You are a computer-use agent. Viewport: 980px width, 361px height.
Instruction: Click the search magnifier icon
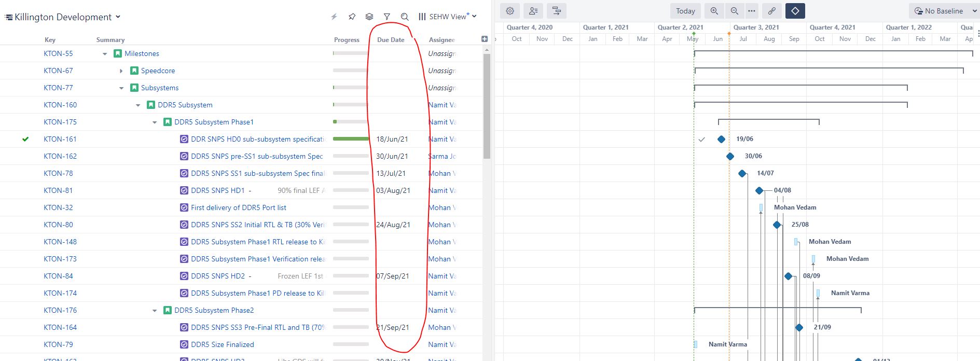(405, 17)
